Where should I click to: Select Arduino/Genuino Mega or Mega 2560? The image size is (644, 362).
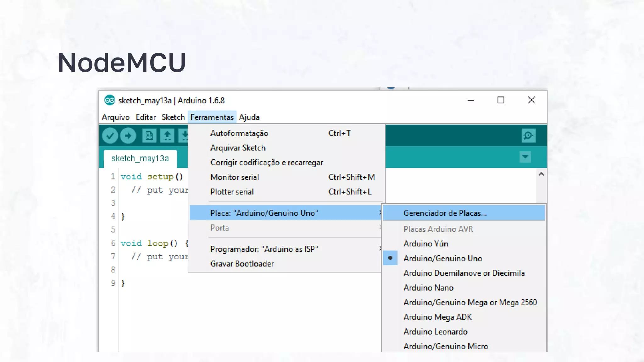[464, 302]
